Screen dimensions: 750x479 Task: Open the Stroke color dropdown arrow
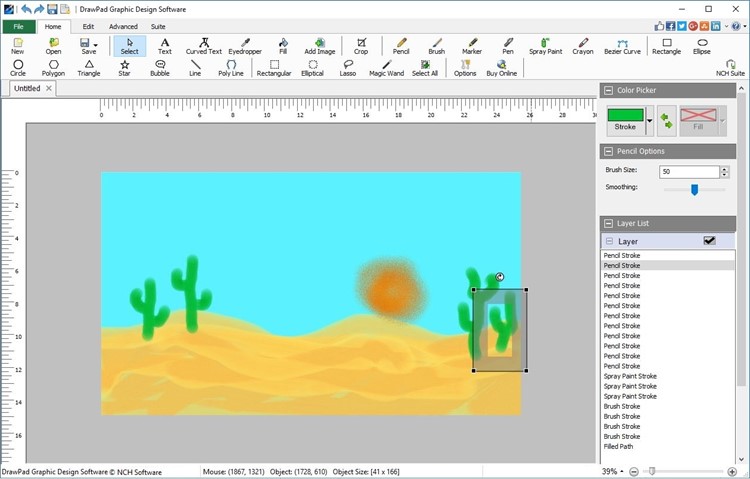point(650,120)
